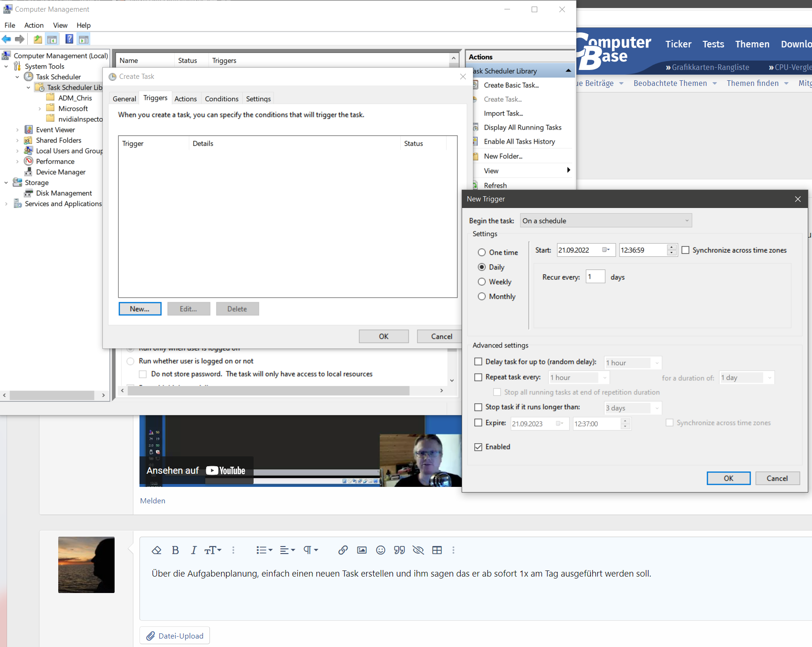Open the Action menu in Computer Management
Image resolution: width=812 pixels, height=647 pixels.
coord(33,25)
